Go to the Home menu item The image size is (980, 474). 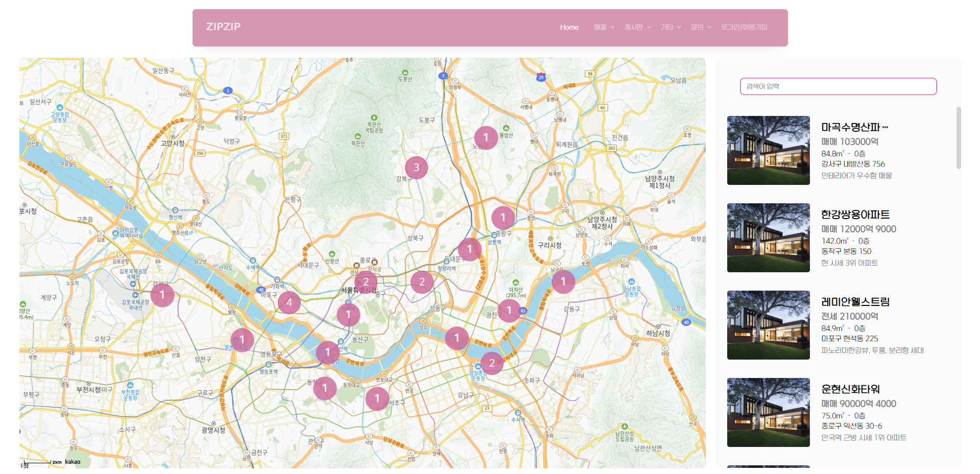pos(569,27)
